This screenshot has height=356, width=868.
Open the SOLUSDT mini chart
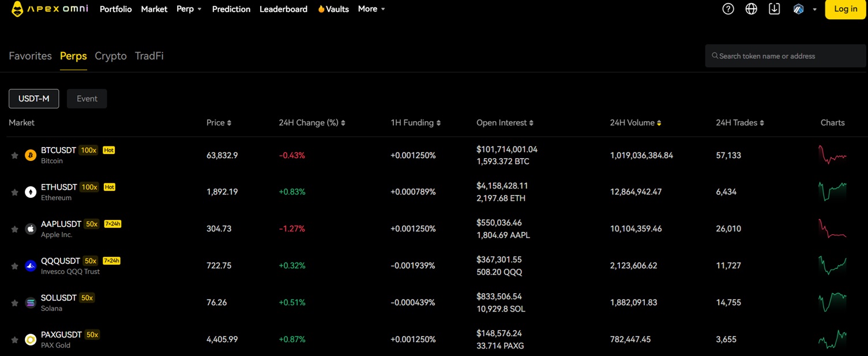pyautogui.click(x=832, y=302)
